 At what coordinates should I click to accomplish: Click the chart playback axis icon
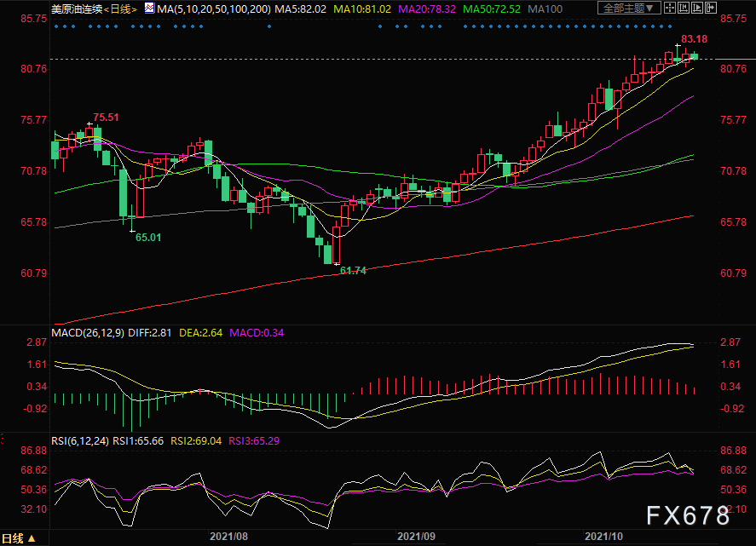(x=696, y=9)
